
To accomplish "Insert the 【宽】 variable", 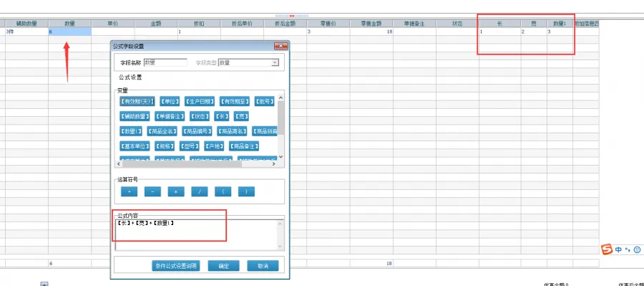I will tap(241, 116).
